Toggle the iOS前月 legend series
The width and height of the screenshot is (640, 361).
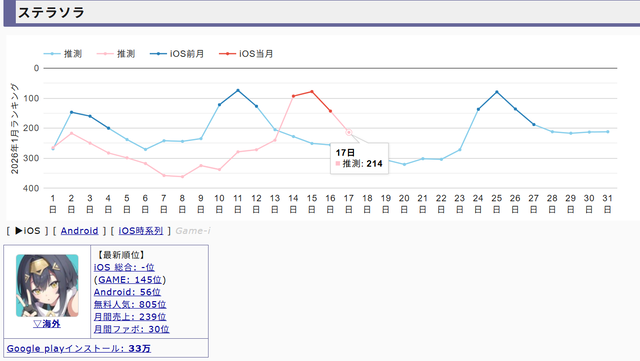click(x=177, y=54)
